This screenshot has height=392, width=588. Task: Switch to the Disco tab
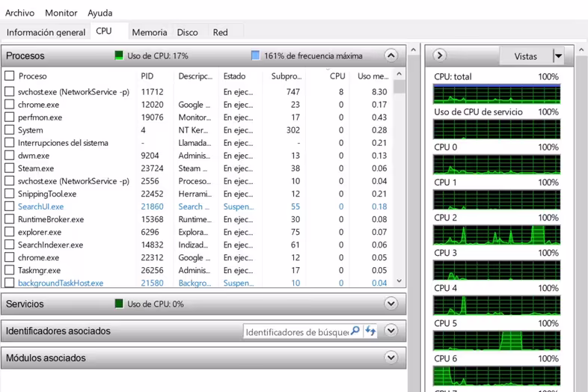pos(188,32)
